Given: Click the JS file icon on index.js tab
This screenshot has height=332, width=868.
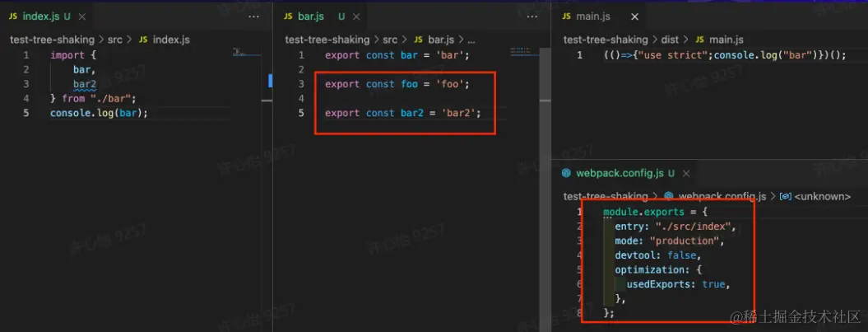Looking at the screenshot, I should tap(13, 16).
